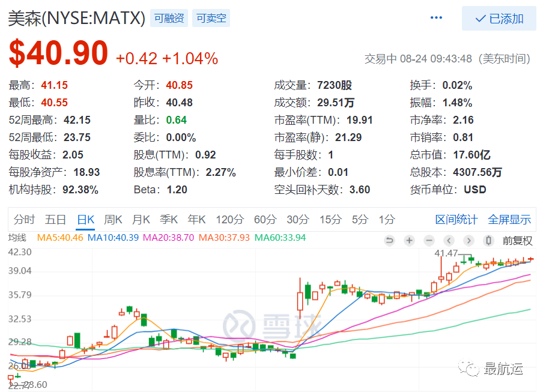Click the 可融资 tag
This screenshot has height=392, width=540.
[169, 18]
